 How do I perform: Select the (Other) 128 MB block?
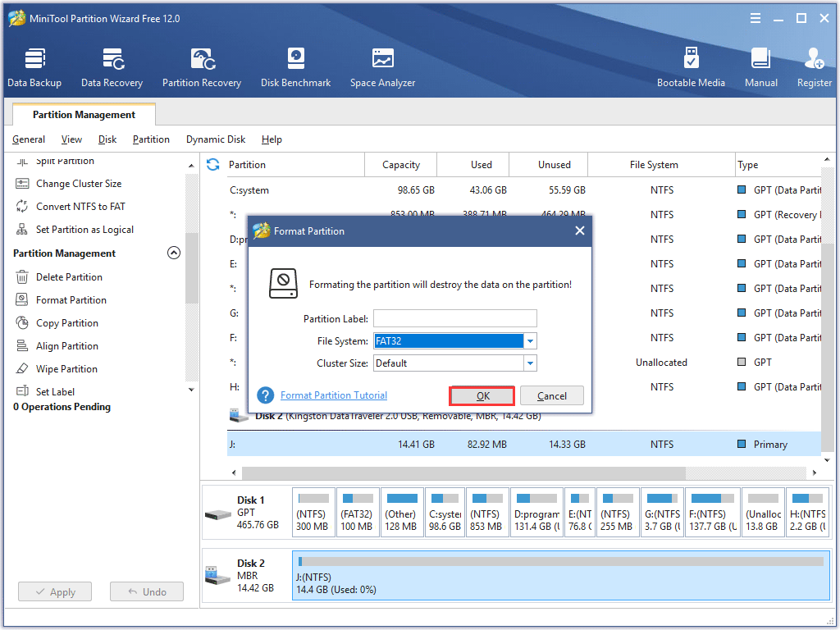click(x=401, y=514)
